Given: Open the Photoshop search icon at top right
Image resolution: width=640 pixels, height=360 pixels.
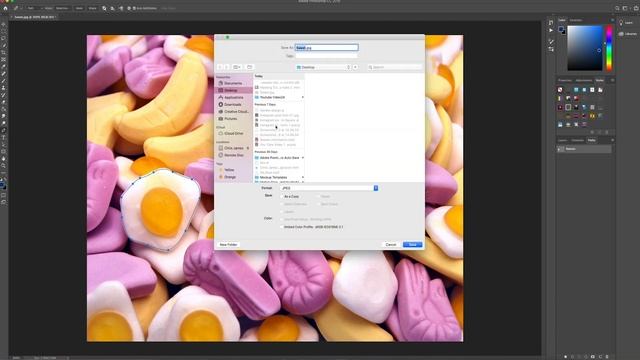Looking at the screenshot, I should point(617,8).
